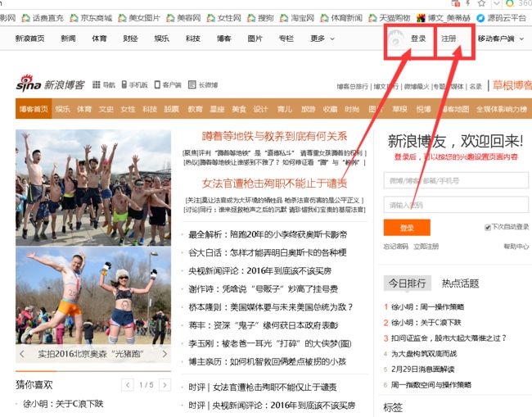Open 财经 in top navigation

[130, 39]
